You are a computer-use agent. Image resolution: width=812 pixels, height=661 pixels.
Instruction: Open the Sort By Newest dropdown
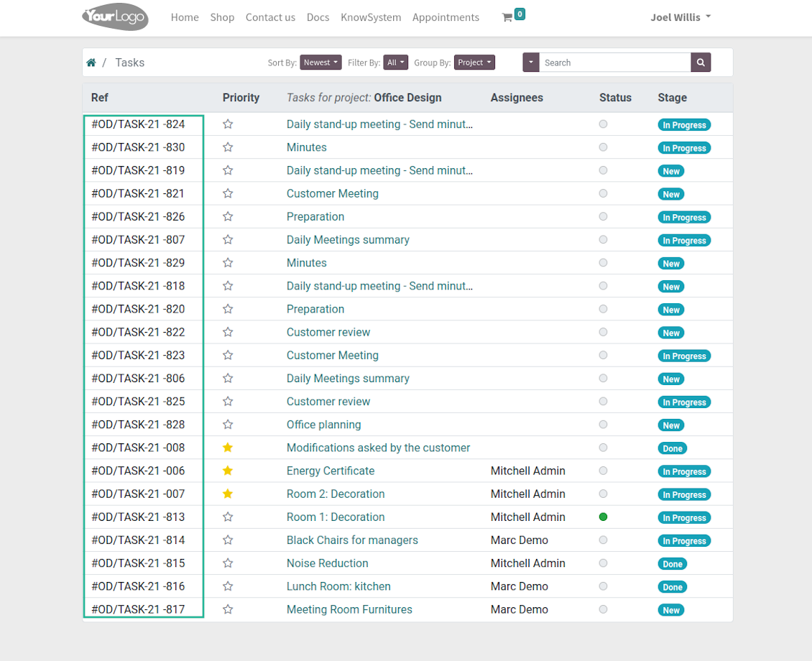click(x=320, y=63)
